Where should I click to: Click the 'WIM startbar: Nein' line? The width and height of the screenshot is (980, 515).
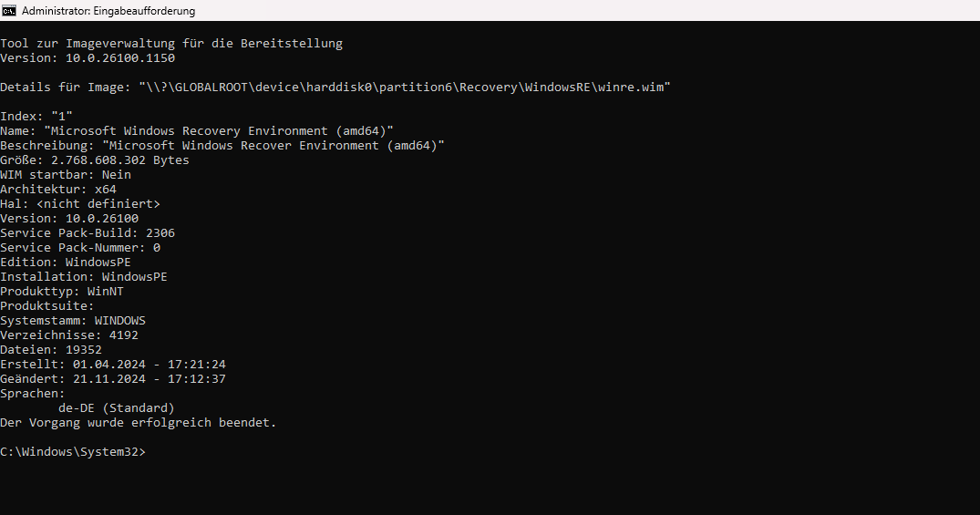[x=66, y=174]
